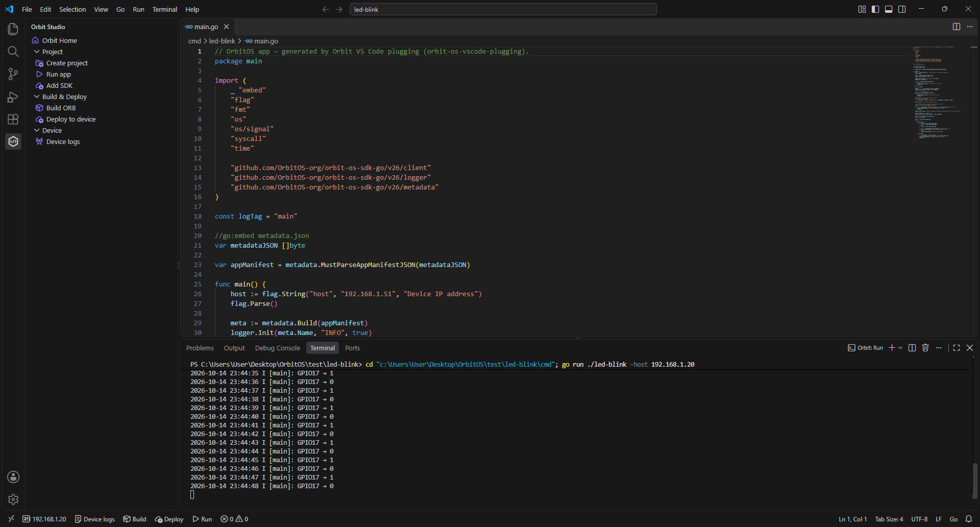
Task: Split the terminal panel
Action: [912, 348]
